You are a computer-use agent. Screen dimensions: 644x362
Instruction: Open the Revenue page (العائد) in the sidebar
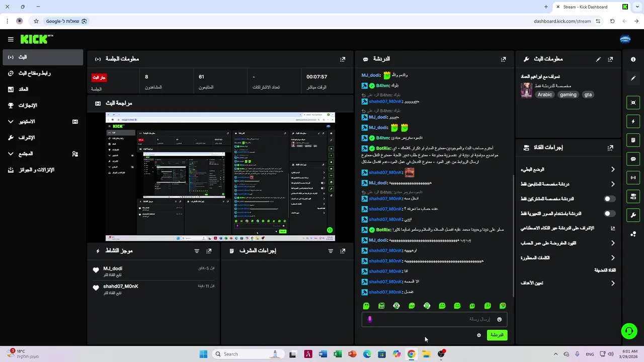coord(43,89)
